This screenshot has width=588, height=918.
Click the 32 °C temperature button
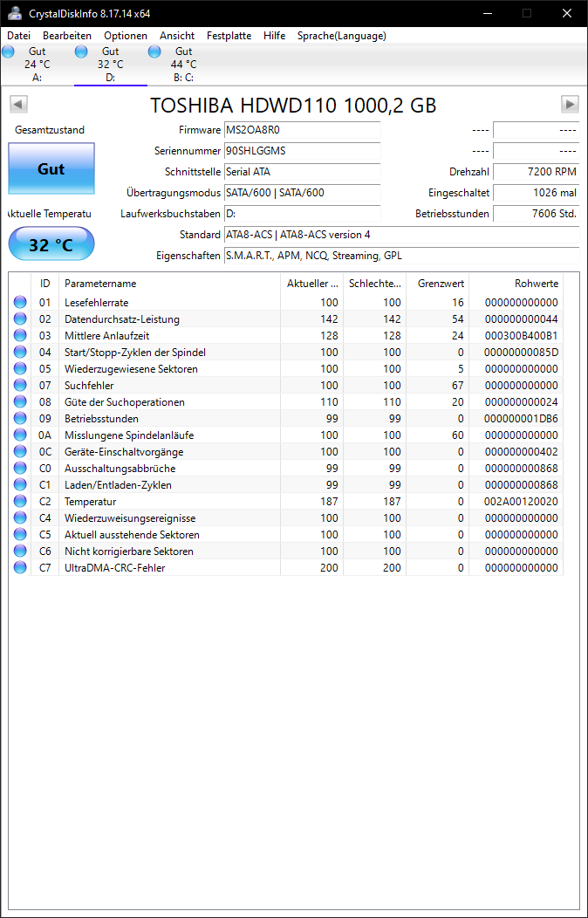coord(51,244)
